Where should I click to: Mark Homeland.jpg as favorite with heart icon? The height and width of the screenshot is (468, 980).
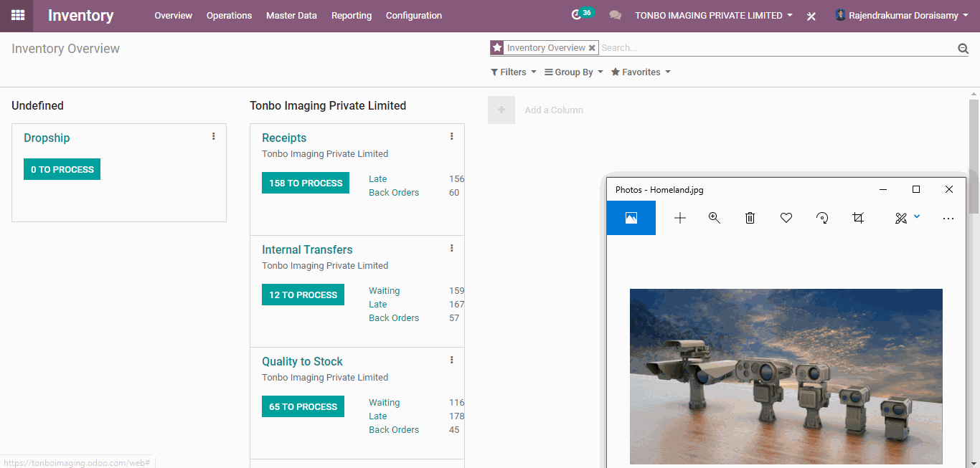tap(786, 218)
